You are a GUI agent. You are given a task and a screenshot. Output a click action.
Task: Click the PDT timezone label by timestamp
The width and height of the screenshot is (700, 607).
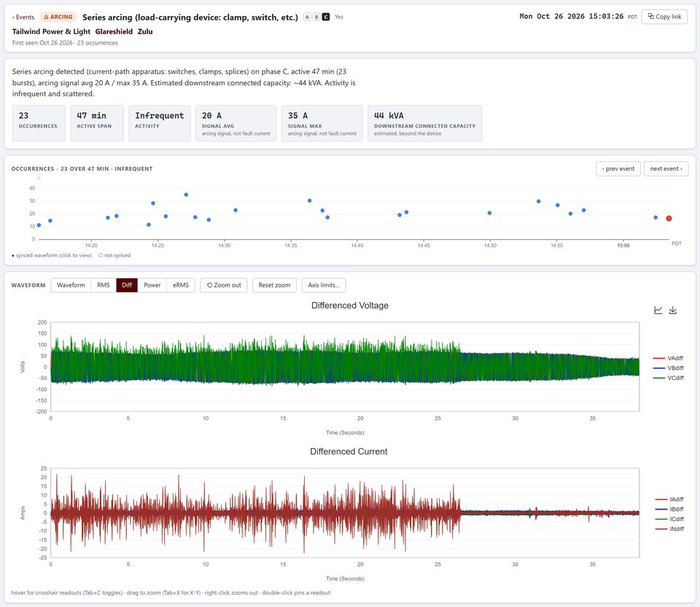coord(633,17)
